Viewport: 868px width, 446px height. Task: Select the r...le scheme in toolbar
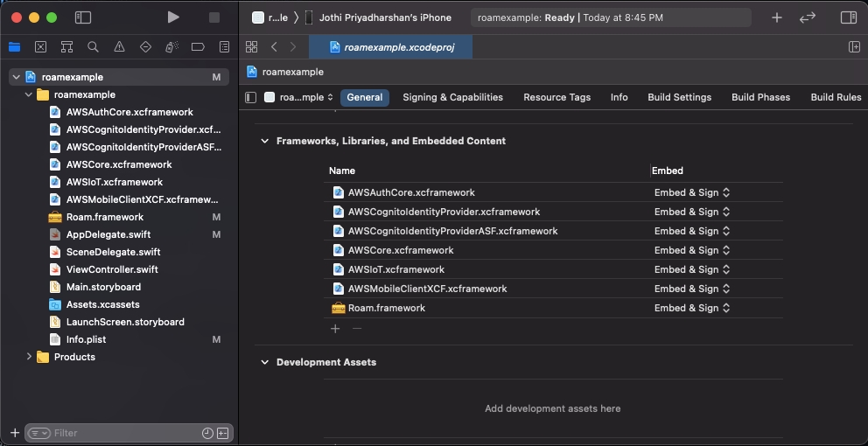270,17
